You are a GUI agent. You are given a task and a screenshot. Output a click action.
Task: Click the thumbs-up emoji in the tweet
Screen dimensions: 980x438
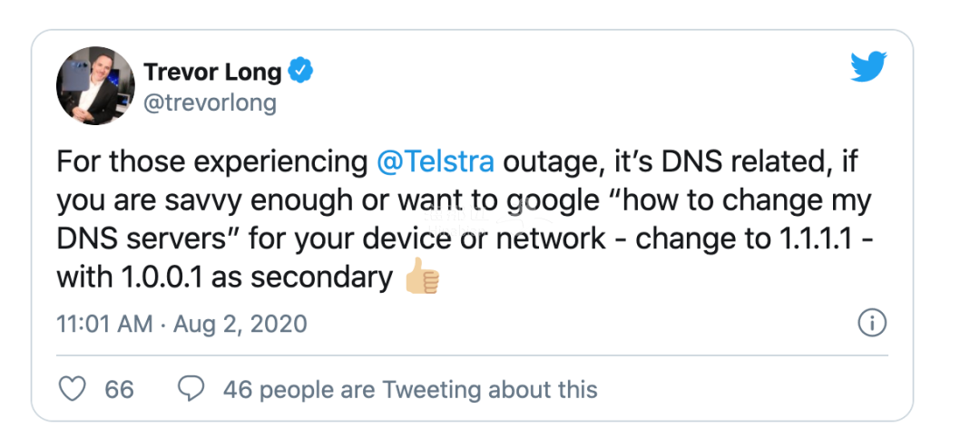(423, 276)
